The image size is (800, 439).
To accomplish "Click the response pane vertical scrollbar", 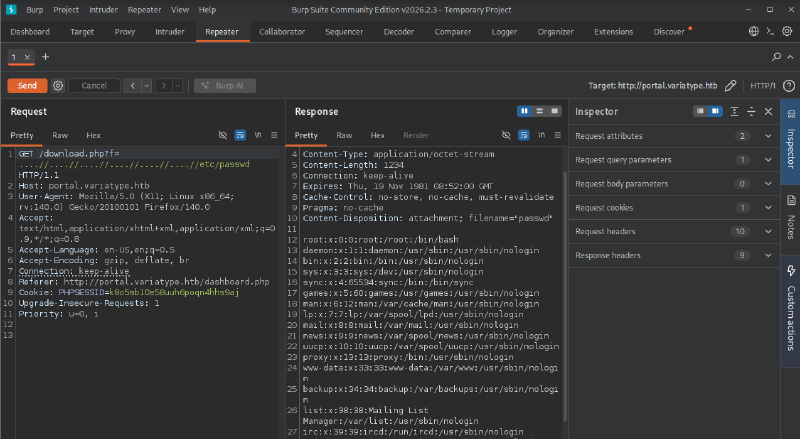I will (565, 296).
